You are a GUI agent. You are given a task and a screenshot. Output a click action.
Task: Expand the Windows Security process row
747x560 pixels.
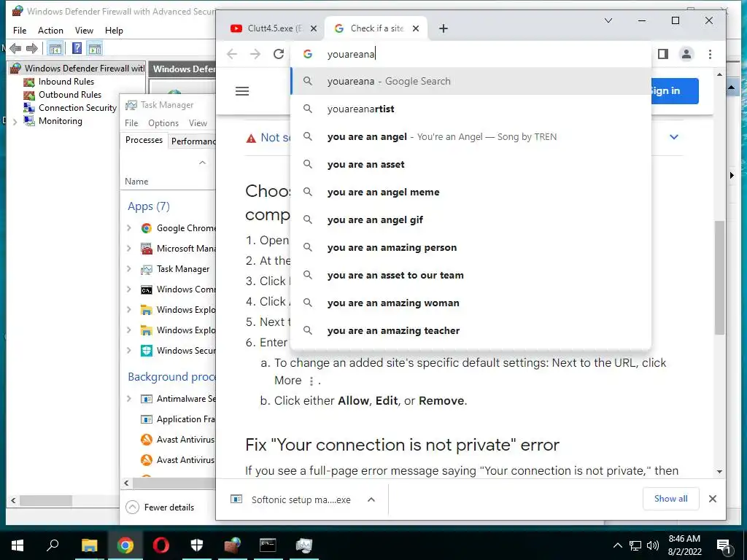128,351
